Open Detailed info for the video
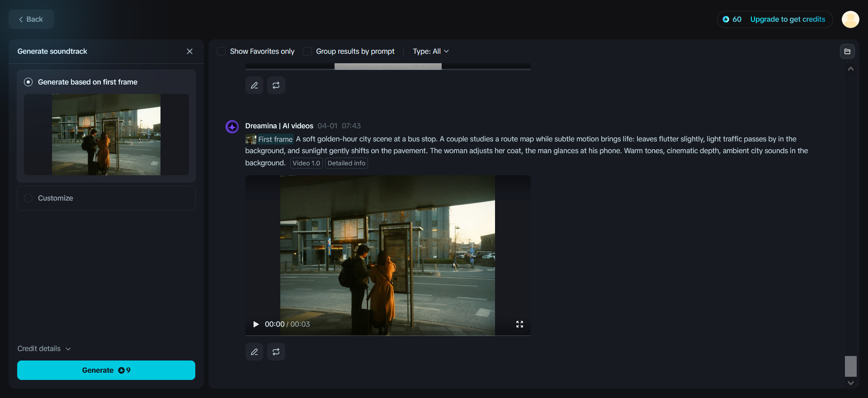Viewport: 868px width, 398px height. [x=346, y=163]
